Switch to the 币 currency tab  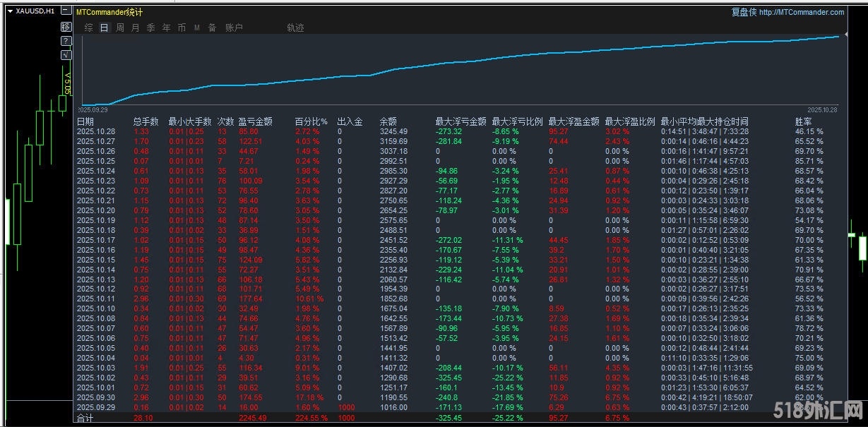[x=182, y=28]
